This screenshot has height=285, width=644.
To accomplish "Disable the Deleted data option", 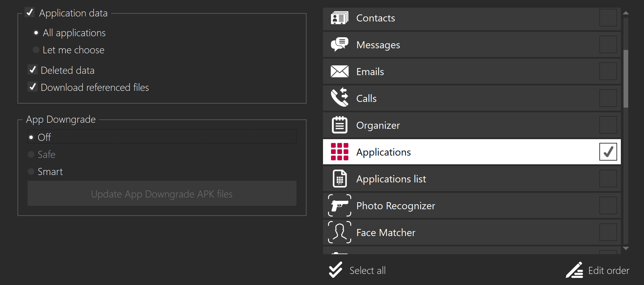I will (33, 70).
